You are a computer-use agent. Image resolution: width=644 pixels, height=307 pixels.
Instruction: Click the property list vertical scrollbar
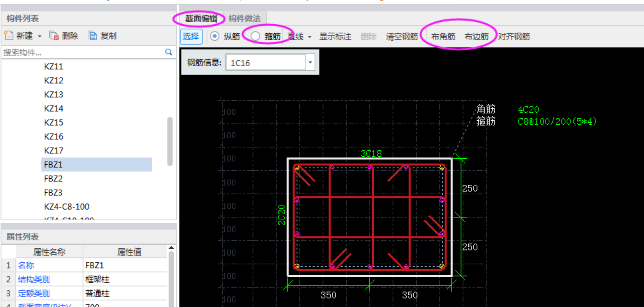point(171,278)
